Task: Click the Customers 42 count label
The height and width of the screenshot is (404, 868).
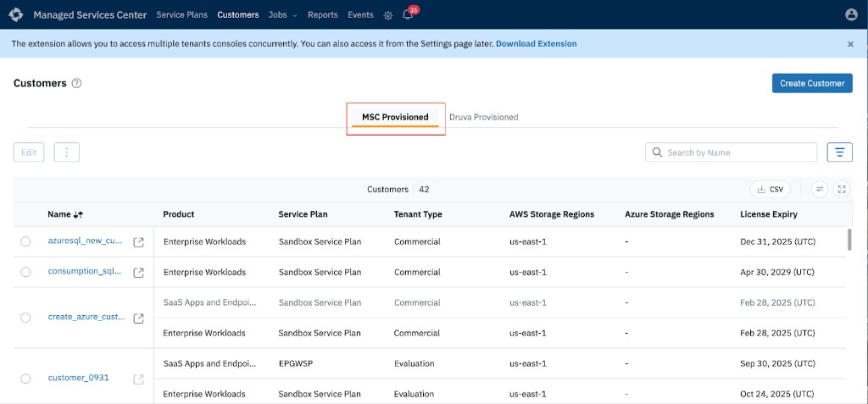Action: pyautogui.click(x=398, y=189)
